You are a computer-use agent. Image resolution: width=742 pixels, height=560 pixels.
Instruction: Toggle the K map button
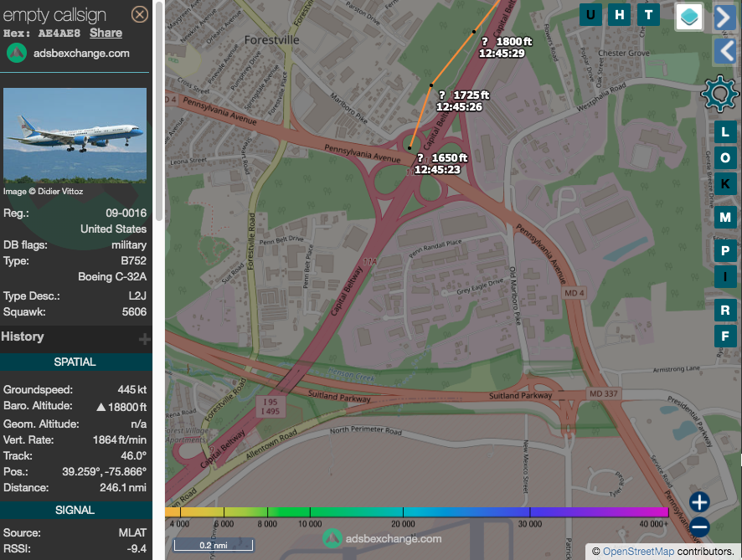pos(725,184)
